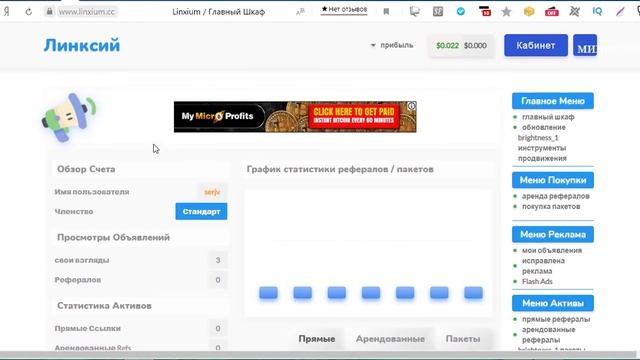Click the first blue chart bar
The width and height of the screenshot is (640, 360).
[x=268, y=293]
